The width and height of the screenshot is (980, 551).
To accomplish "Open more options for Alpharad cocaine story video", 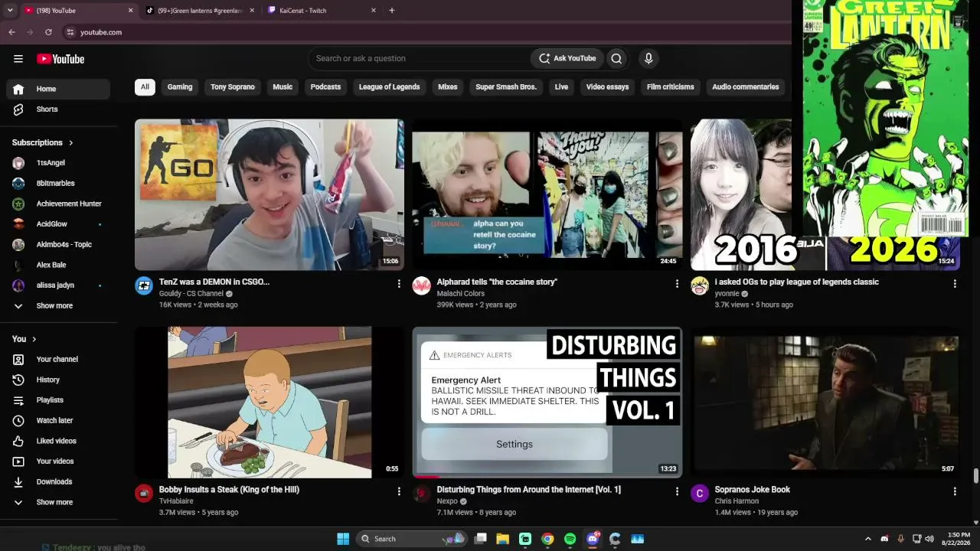I will coord(677,284).
